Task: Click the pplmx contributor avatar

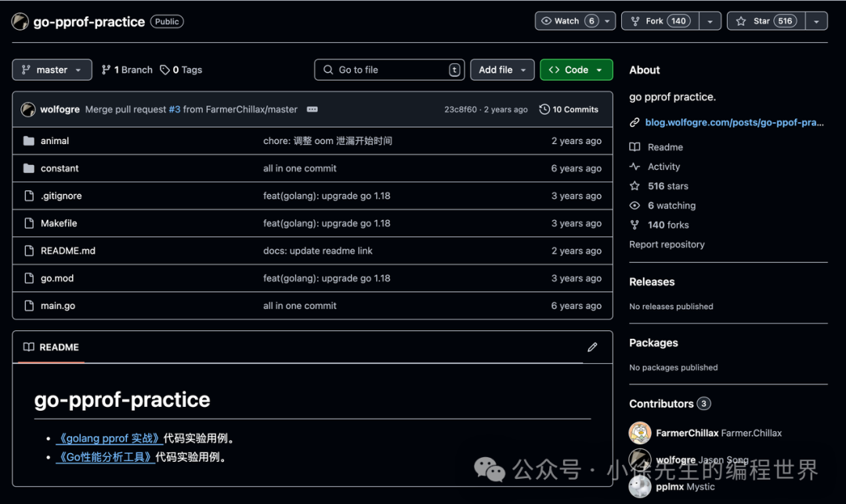Action: click(640, 487)
